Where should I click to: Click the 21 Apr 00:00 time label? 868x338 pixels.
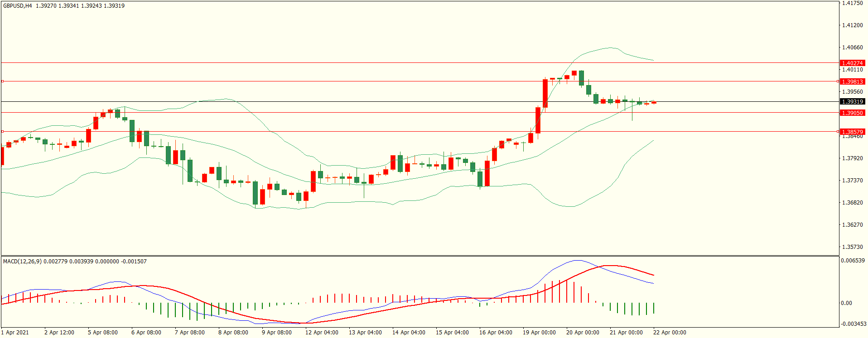(626, 333)
